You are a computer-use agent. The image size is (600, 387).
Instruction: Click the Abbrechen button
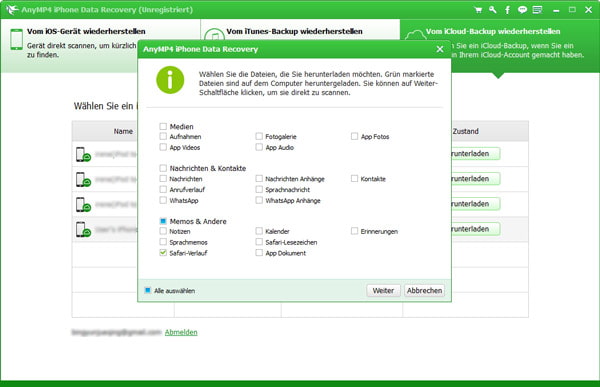point(424,291)
